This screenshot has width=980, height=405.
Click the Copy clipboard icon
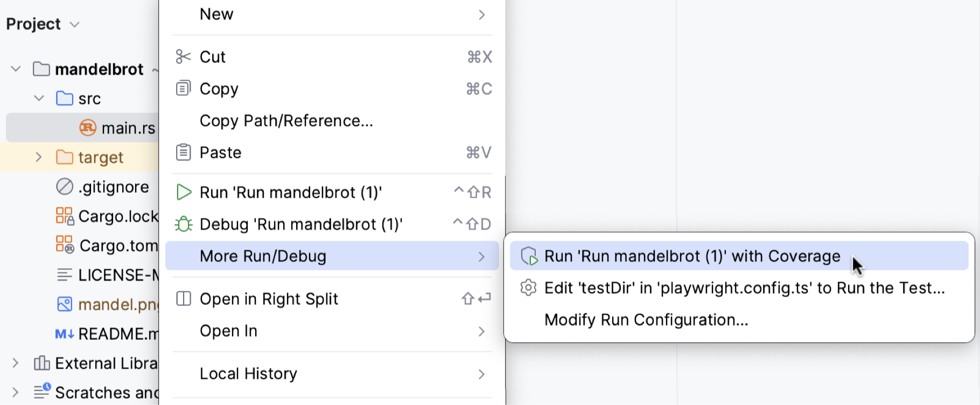tap(183, 88)
